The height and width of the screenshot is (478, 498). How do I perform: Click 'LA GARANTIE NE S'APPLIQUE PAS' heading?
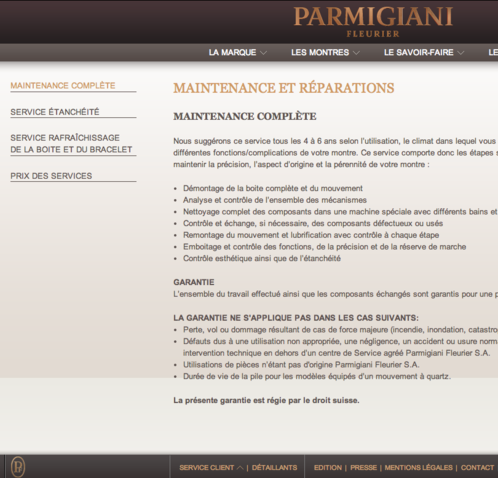tap(296, 318)
